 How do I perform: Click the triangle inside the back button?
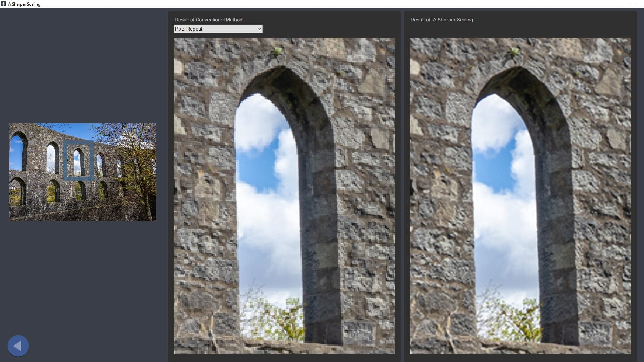click(x=17, y=346)
